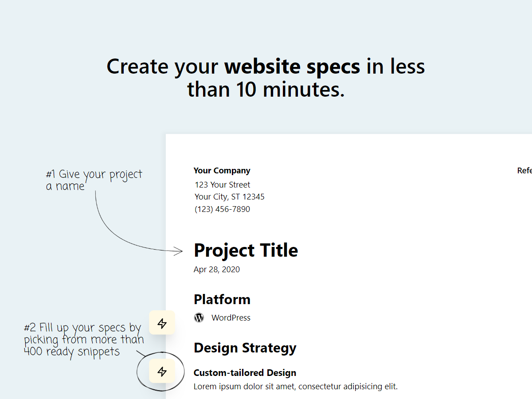
Task: Select the Your City, ST 12345 line
Action: (x=229, y=196)
